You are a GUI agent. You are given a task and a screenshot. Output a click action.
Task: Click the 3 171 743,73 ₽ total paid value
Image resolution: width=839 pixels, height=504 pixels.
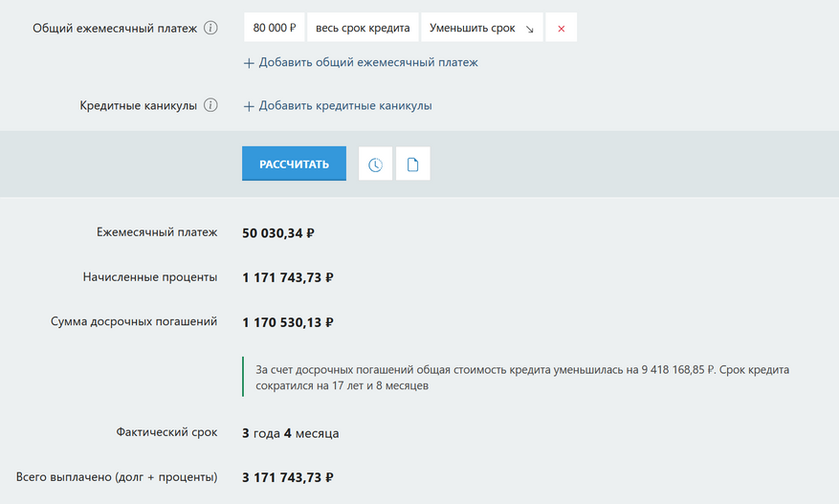click(x=288, y=477)
